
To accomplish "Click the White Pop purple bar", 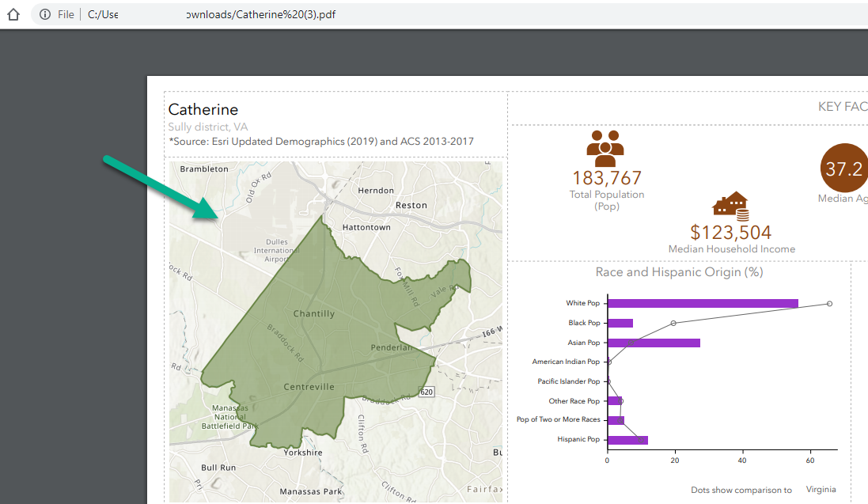I will pos(703,303).
